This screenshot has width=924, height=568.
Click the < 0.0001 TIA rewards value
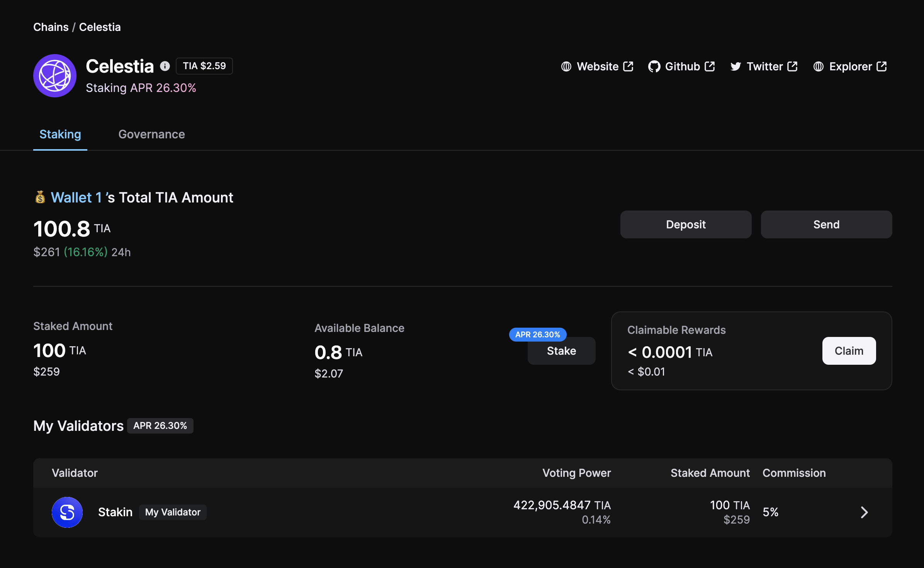(670, 352)
